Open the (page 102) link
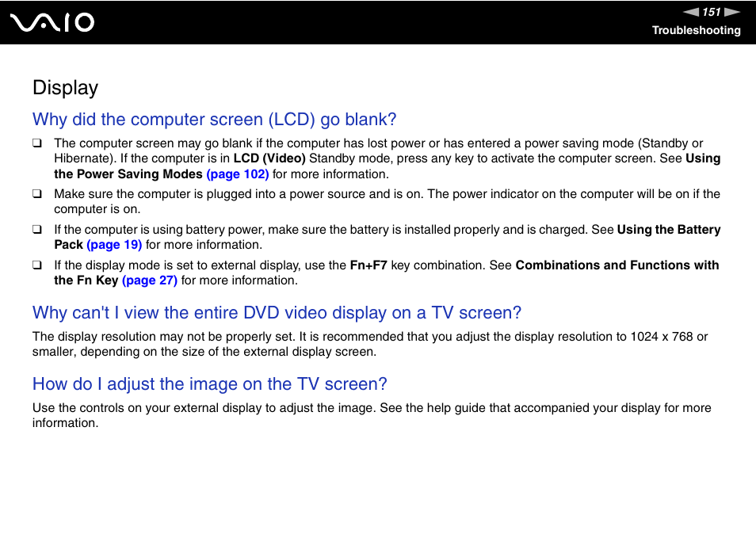The width and height of the screenshot is (756, 534). click(x=237, y=174)
